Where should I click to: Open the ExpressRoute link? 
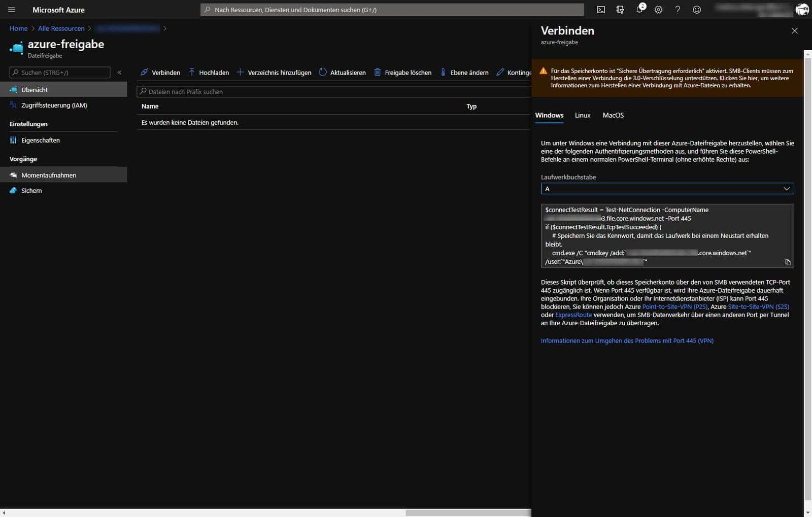[573, 315]
